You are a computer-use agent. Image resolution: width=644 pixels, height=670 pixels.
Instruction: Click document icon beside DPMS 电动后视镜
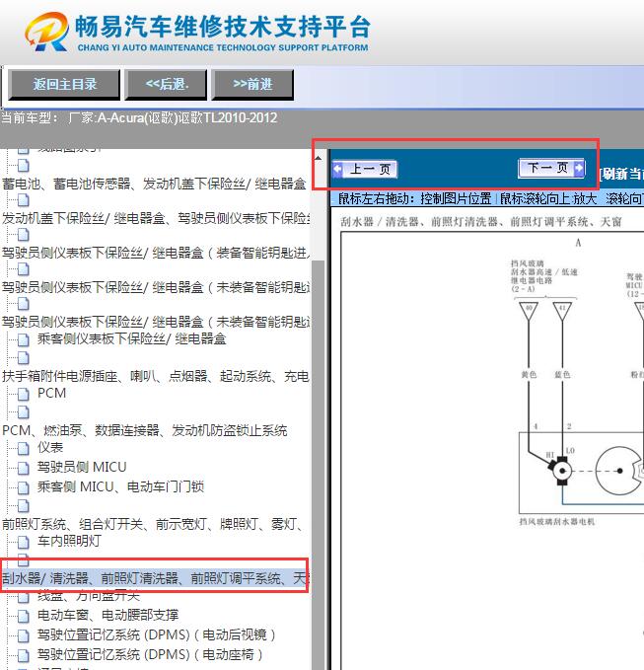tap(23, 635)
